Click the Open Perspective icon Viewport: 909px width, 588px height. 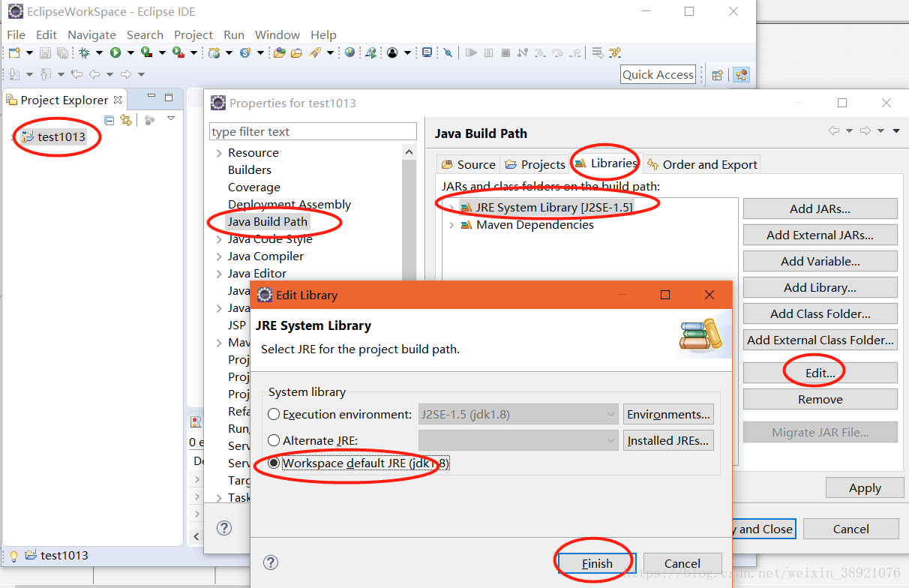click(x=717, y=74)
